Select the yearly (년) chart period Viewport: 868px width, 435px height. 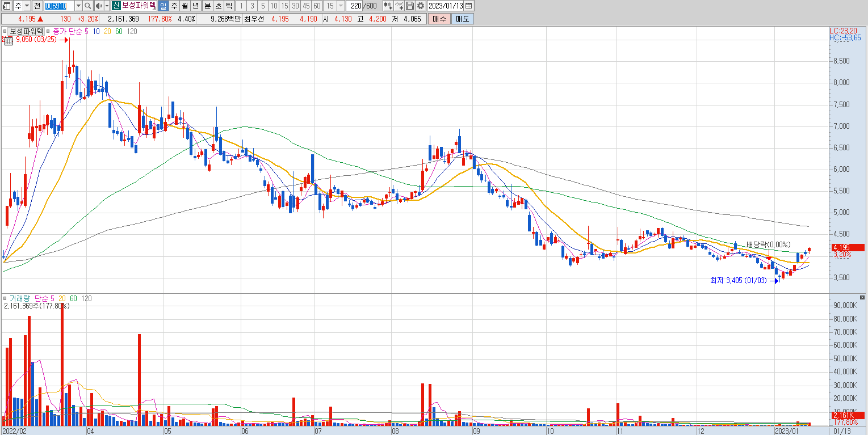196,6
